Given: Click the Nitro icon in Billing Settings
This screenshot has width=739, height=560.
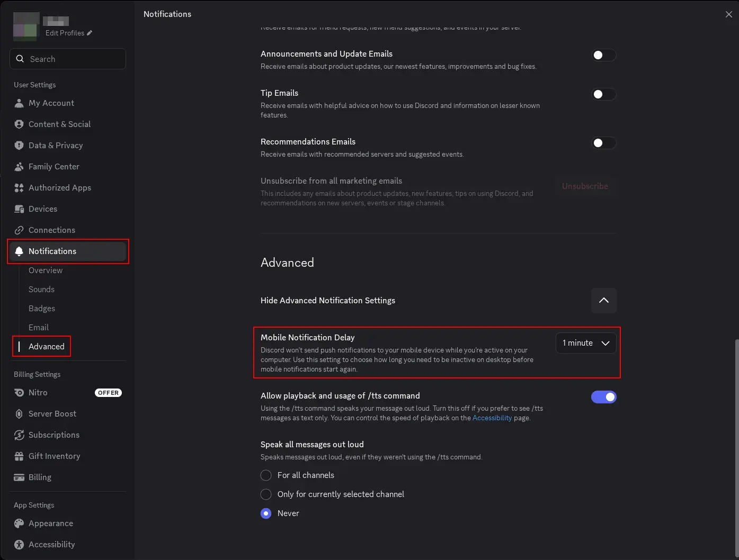Looking at the screenshot, I should pos(19,393).
